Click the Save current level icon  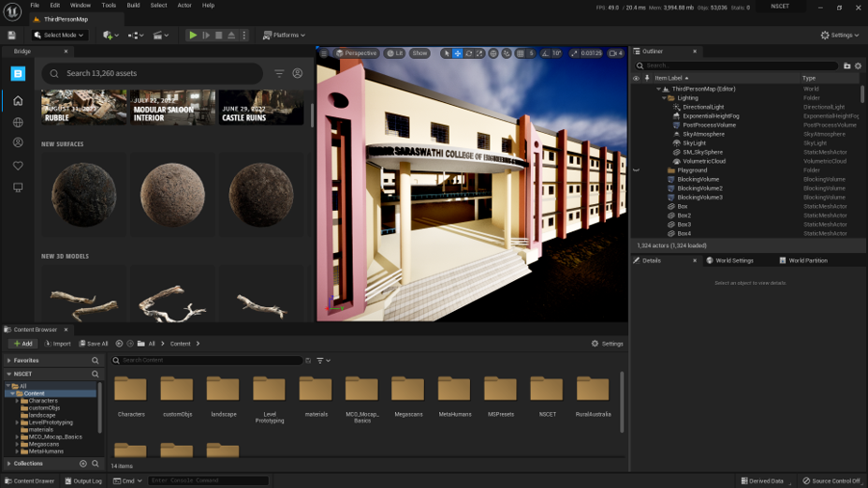click(13, 36)
